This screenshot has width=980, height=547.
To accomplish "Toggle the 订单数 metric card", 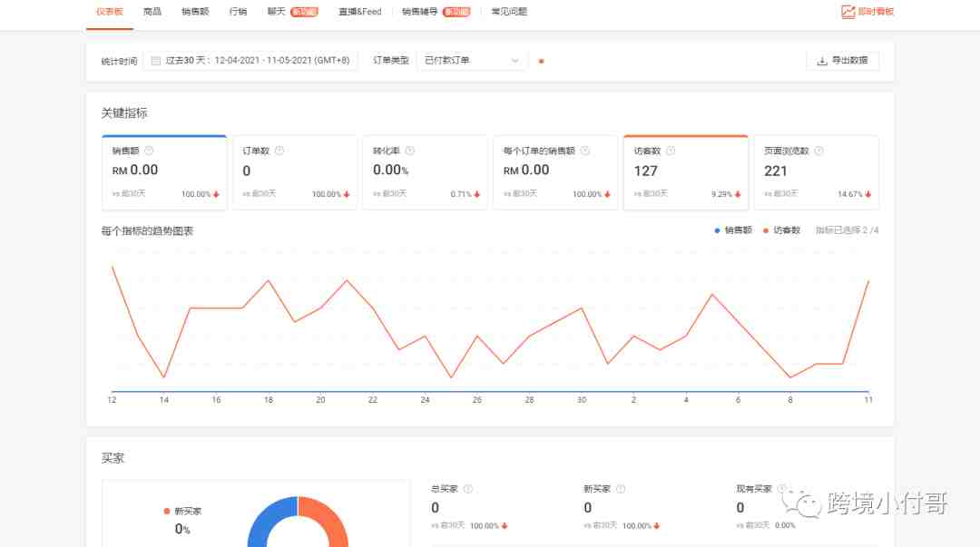I will [x=295, y=172].
